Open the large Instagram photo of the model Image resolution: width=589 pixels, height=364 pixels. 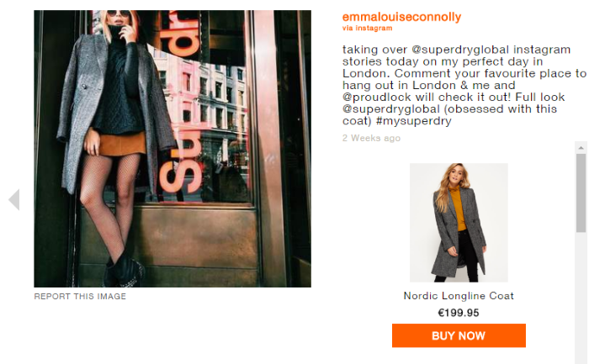tap(172, 149)
